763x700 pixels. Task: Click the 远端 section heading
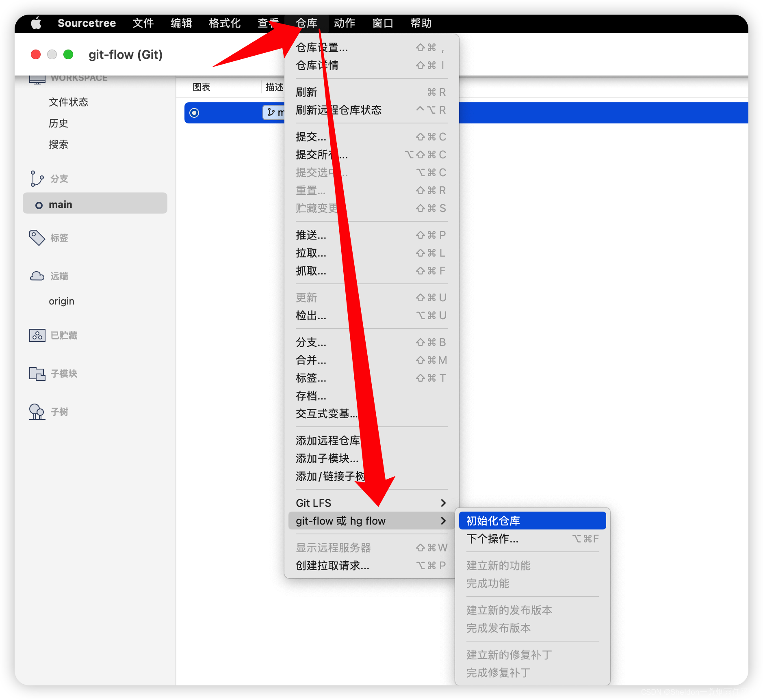coord(59,276)
